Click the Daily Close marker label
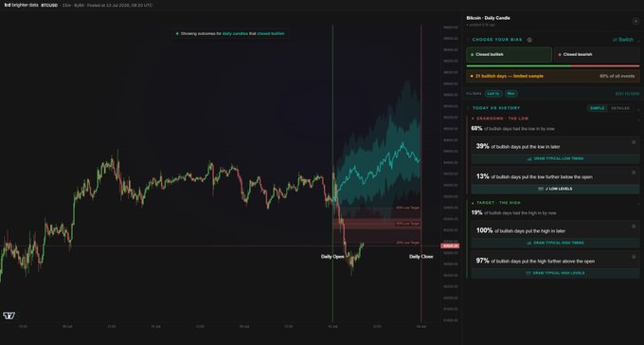Screen dimensions: 644x345 click(x=421, y=257)
